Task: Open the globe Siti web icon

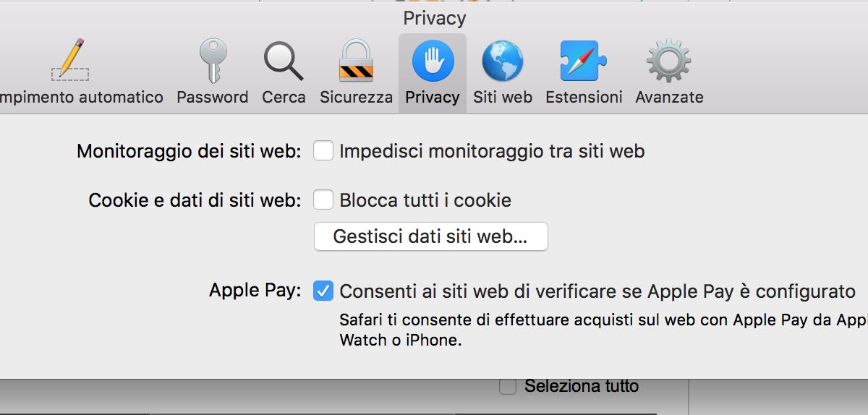Action: [x=503, y=61]
